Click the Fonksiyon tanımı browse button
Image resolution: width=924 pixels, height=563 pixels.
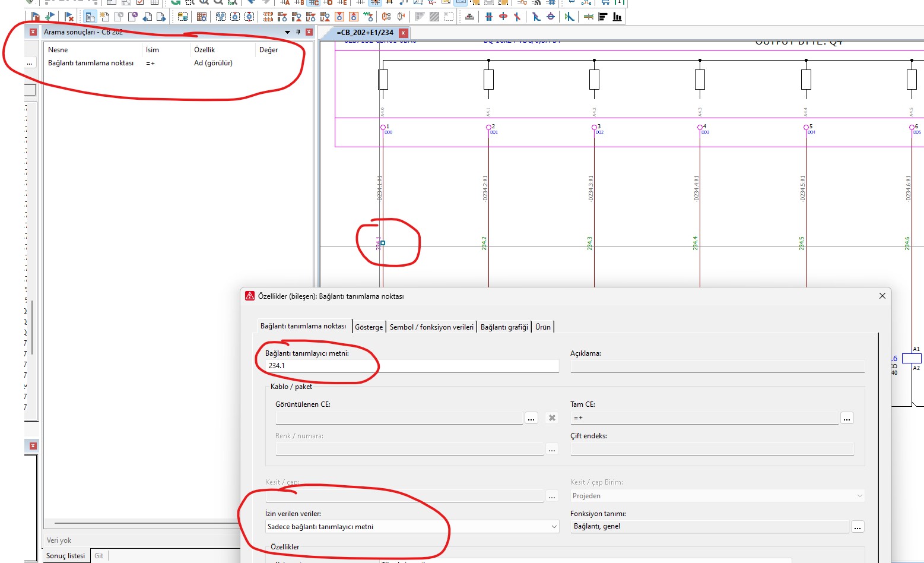point(858,527)
